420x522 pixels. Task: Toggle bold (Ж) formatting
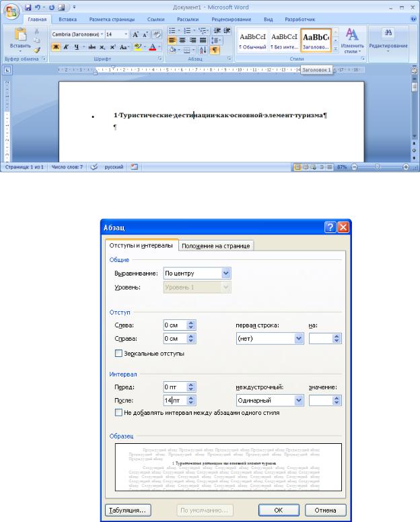pyautogui.click(x=56, y=47)
